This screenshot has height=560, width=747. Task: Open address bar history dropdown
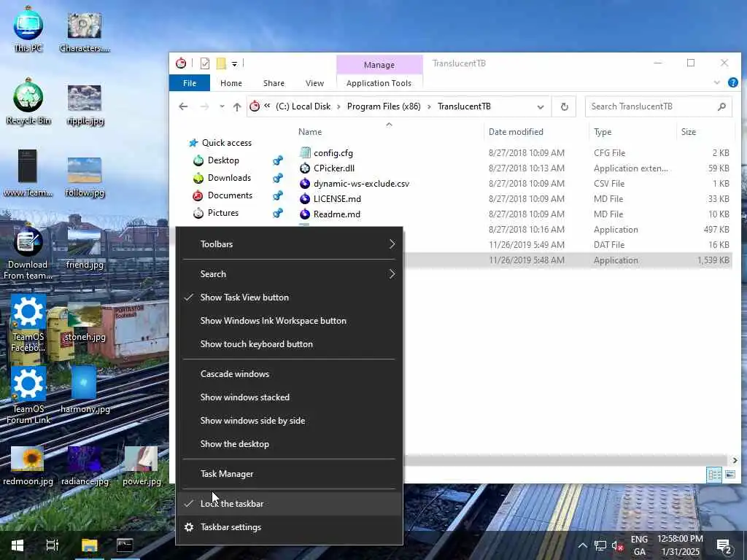click(541, 106)
